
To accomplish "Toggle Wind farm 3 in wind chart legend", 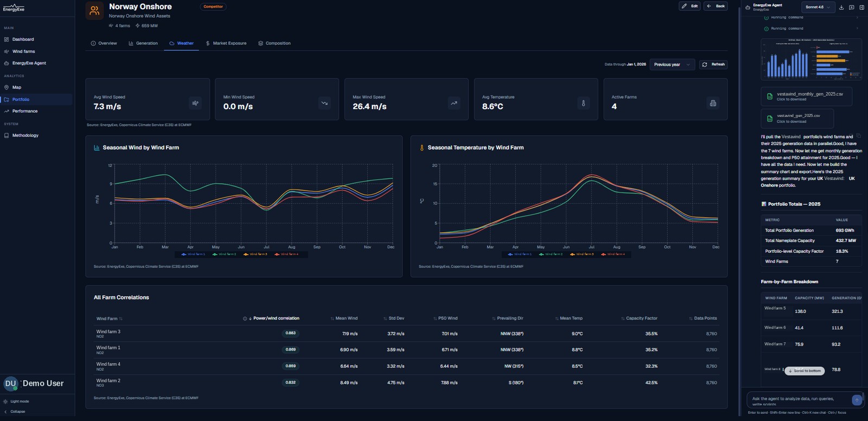I will point(256,254).
